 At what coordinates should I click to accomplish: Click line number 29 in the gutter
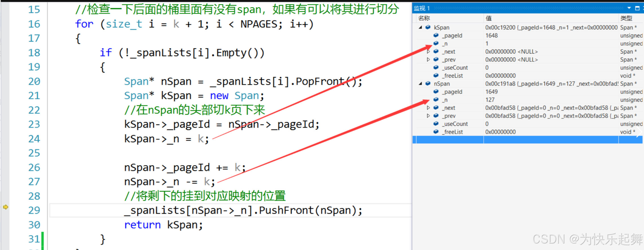(34, 210)
